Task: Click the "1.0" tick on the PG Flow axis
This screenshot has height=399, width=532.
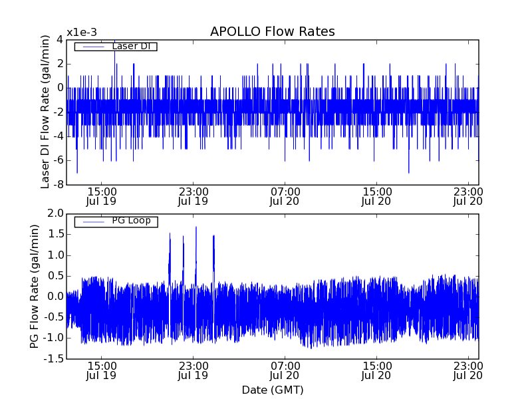Action: [x=56, y=255]
